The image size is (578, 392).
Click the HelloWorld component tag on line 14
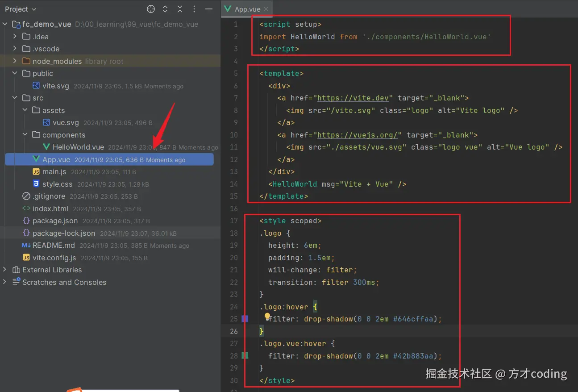coord(337,184)
